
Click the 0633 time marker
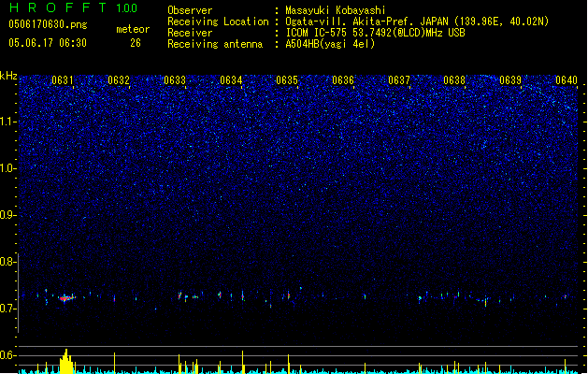(x=175, y=80)
